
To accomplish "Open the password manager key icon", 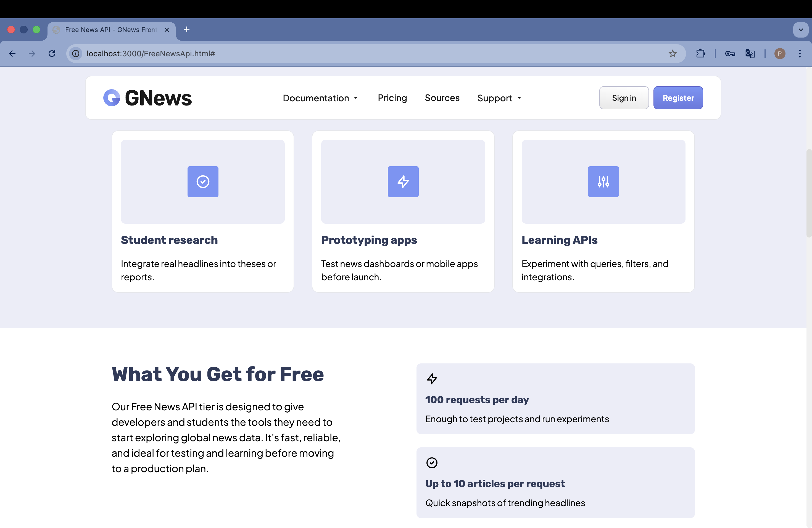I will [730, 54].
